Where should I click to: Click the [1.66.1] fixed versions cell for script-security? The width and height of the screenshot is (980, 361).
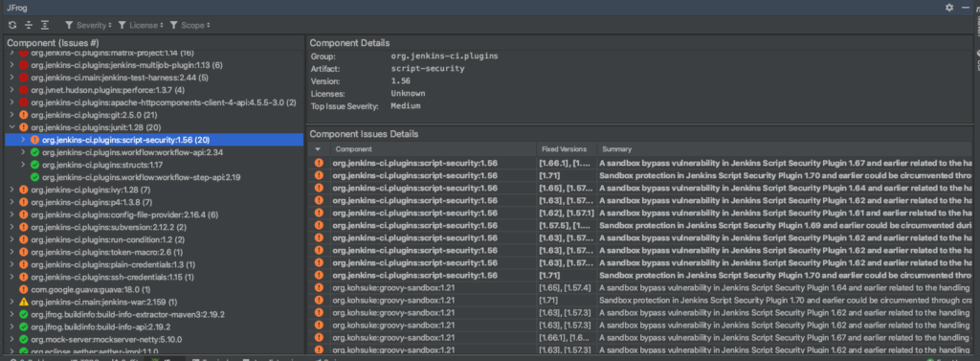tap(566, 163)
